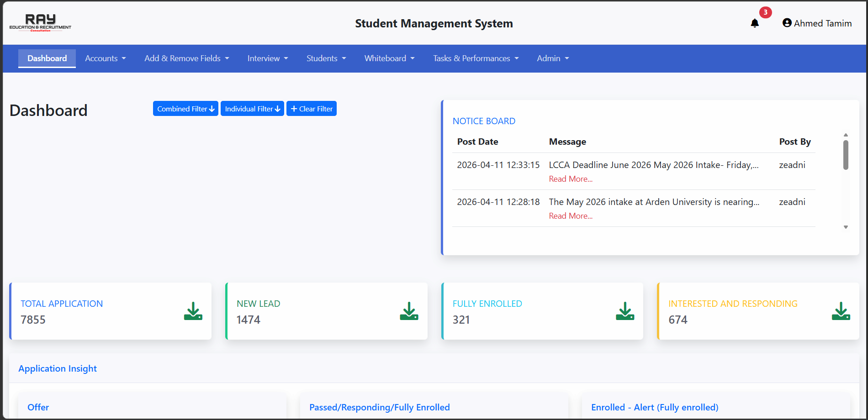Viewport: 868px width, 420px height.
Task: Click the date 2026-04-11 12:33:15
Action: tap(498, 165)
